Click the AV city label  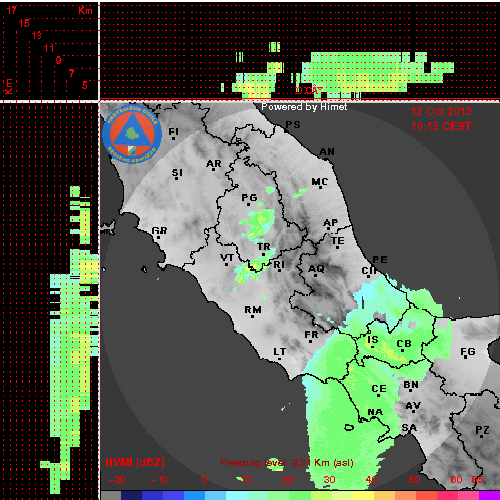(413, 406)
